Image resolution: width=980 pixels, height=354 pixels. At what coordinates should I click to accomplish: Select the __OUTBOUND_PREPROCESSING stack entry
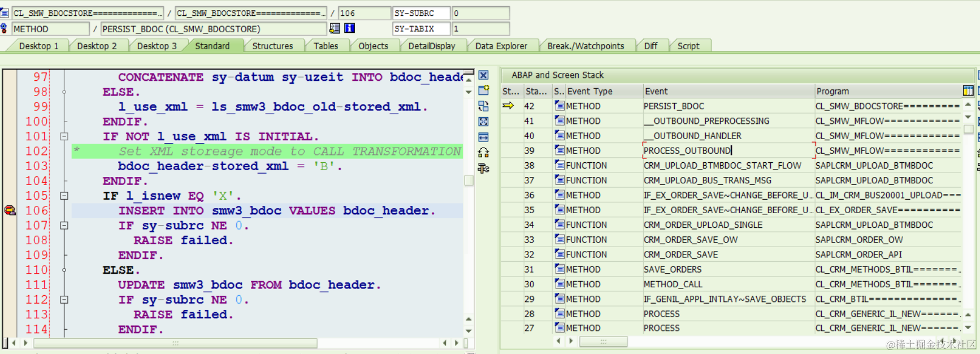[729, 121]
